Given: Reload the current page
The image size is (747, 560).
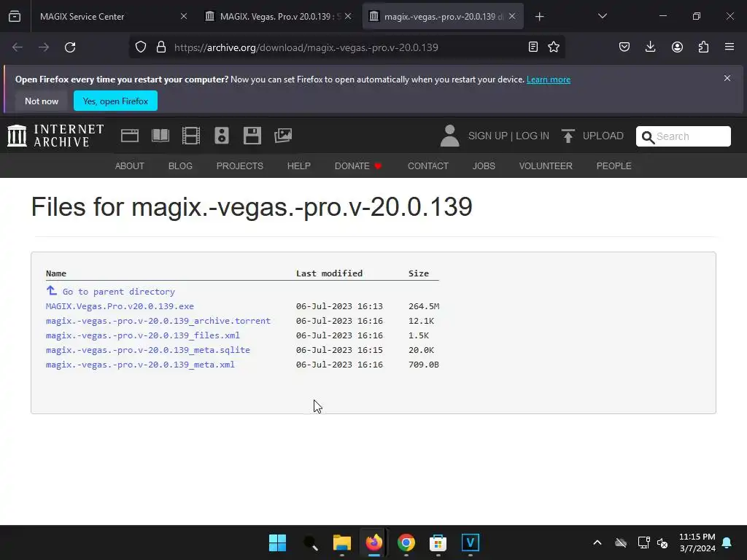Looking at the screenshot, I should 70,47.
